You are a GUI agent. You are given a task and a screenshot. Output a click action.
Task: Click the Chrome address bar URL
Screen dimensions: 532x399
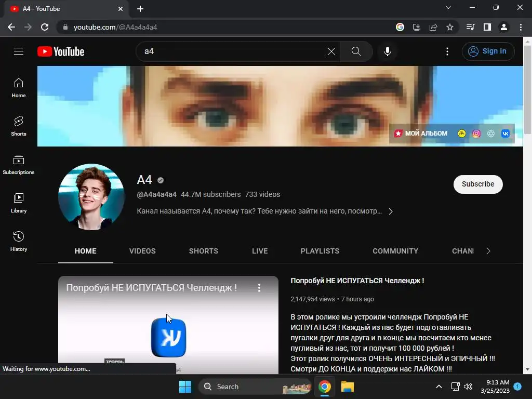pyautogui.click(x=115, y=27)
